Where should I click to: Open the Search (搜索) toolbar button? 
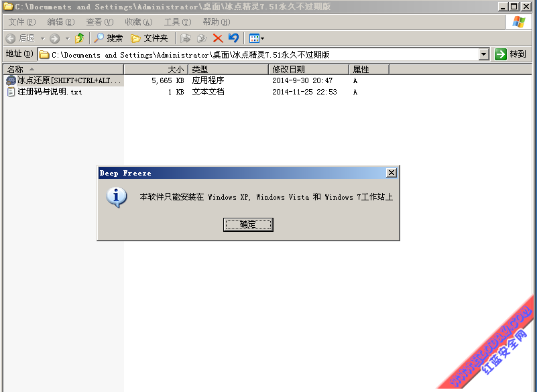pyautogui.click(x=108, y=38)
